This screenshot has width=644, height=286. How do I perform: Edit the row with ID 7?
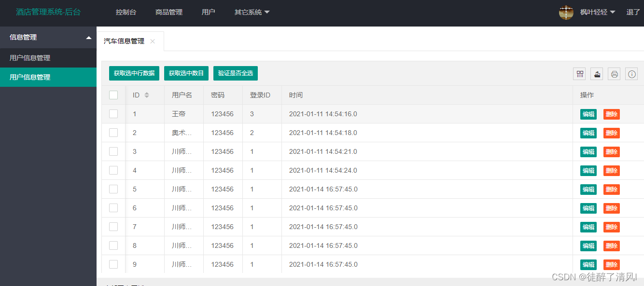[x=588, y=227]
